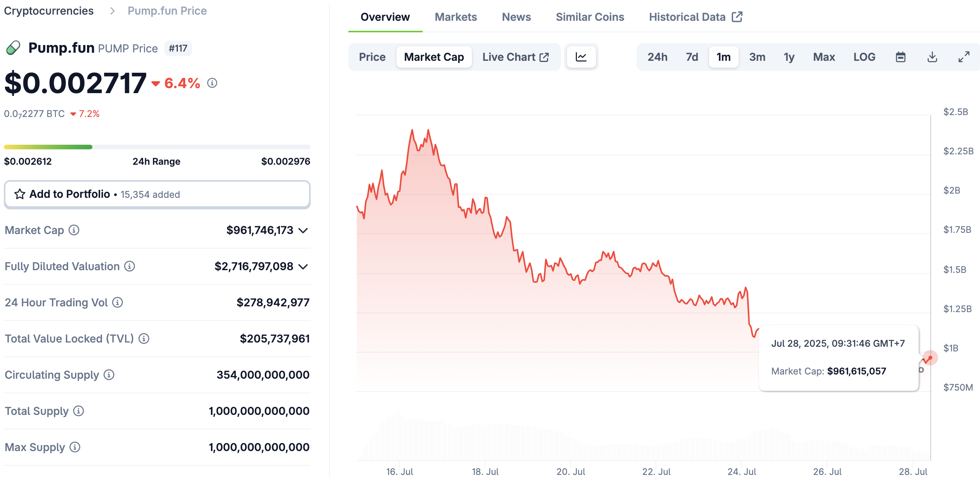Select the Max time range
This screenshot has width=980, height=478.
pyautogui.click(x=824, y=57)
